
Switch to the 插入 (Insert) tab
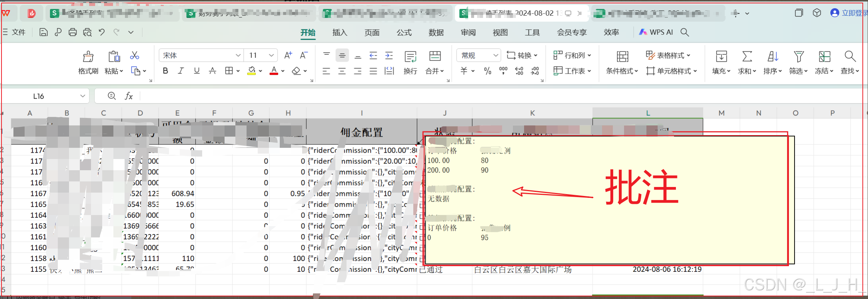coord(340,32)
